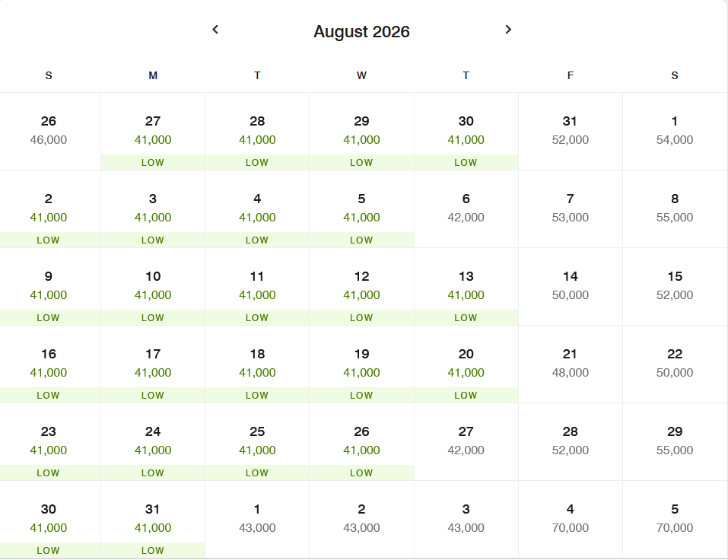Click the August 2026 month title
This screenshot has width=728, height=560.
pyautogui.click(x=361, y=32)
